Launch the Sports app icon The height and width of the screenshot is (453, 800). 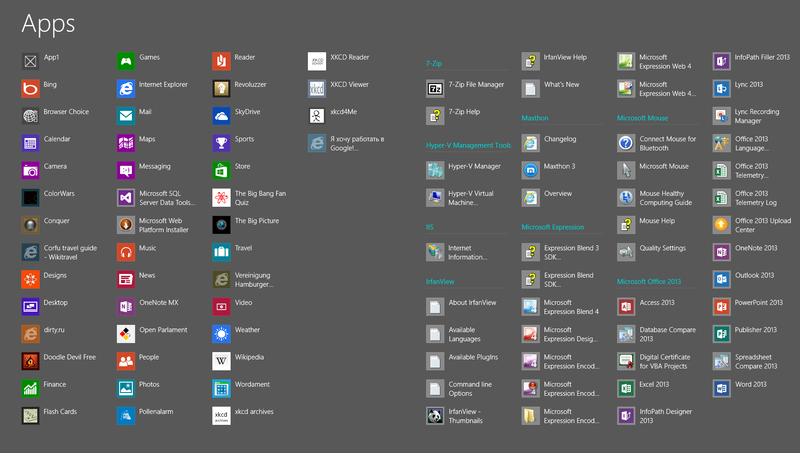coord(221,143)
